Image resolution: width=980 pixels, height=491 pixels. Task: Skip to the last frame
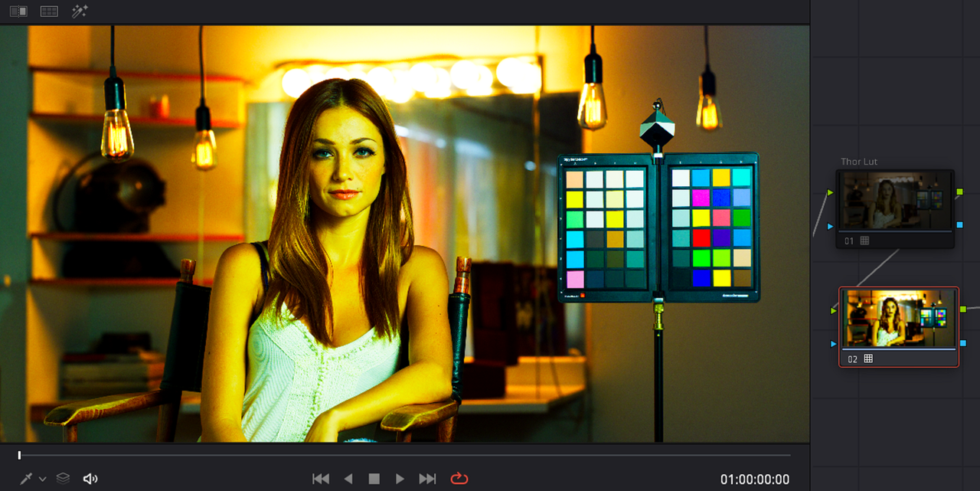427,479
